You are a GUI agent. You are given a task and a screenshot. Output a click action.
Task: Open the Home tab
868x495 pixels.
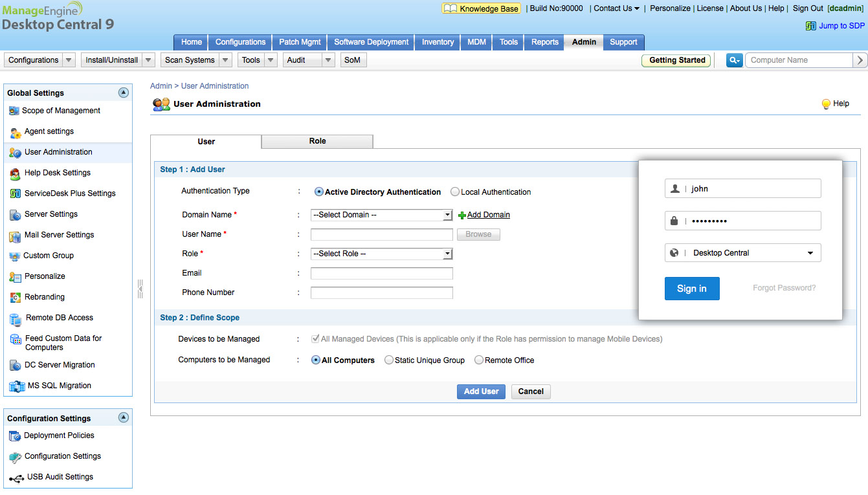[192, 42]
